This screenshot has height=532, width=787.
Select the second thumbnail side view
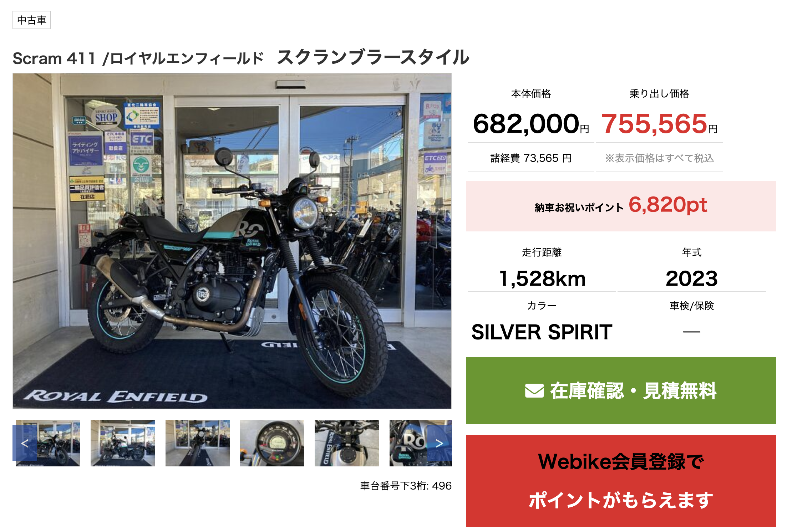tap(123, 443)
